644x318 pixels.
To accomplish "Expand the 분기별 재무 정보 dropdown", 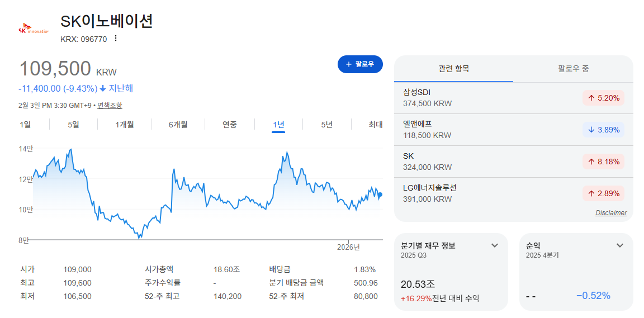I will click(x=495, y=246).
